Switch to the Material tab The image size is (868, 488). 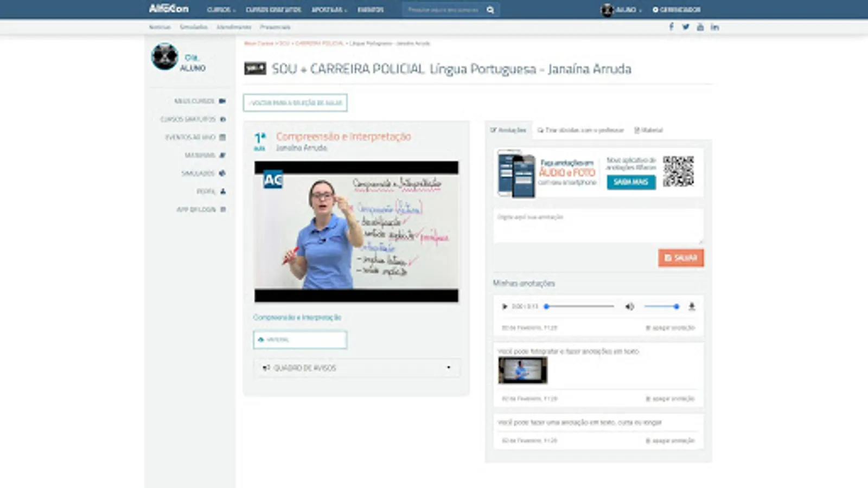(648, 130)
